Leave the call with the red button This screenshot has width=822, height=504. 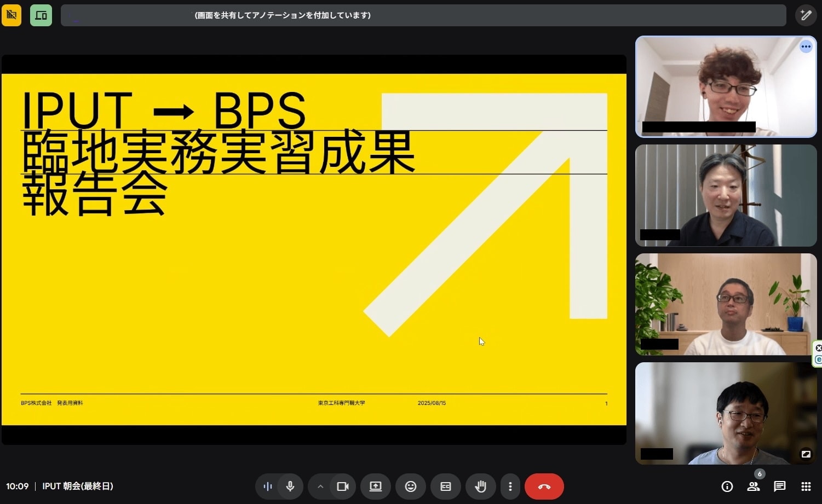tap(544, 486)
